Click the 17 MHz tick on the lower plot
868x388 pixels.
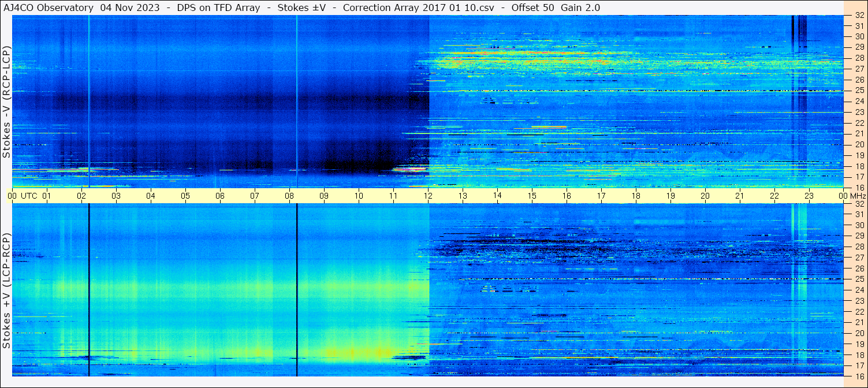[859, 365]
